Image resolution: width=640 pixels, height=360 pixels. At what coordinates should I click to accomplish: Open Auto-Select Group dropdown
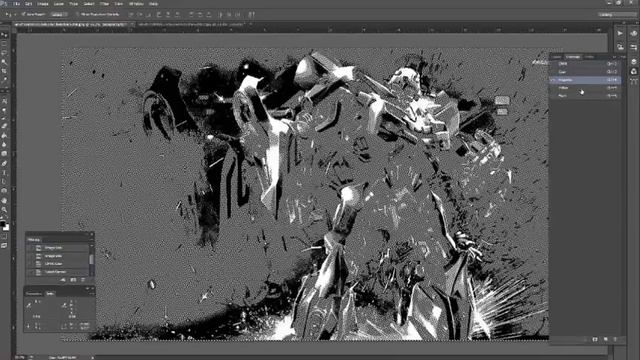(x=59, y=14)
